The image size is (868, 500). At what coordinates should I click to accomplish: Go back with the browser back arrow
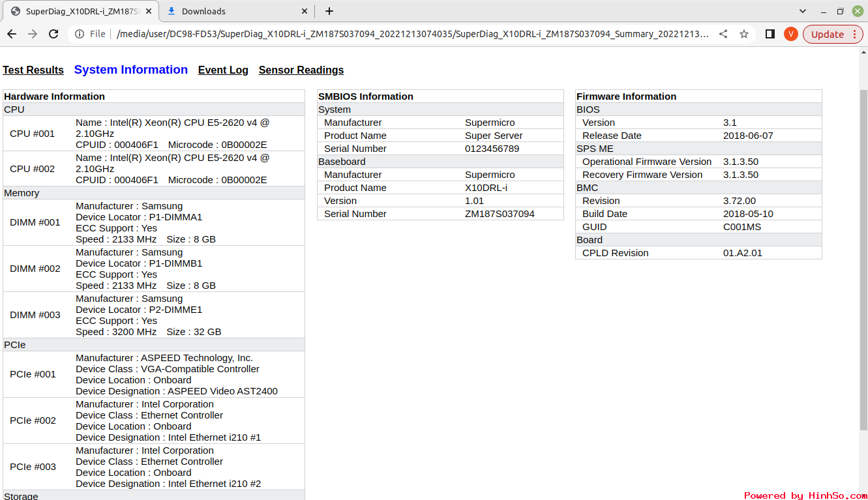[12, 34]
